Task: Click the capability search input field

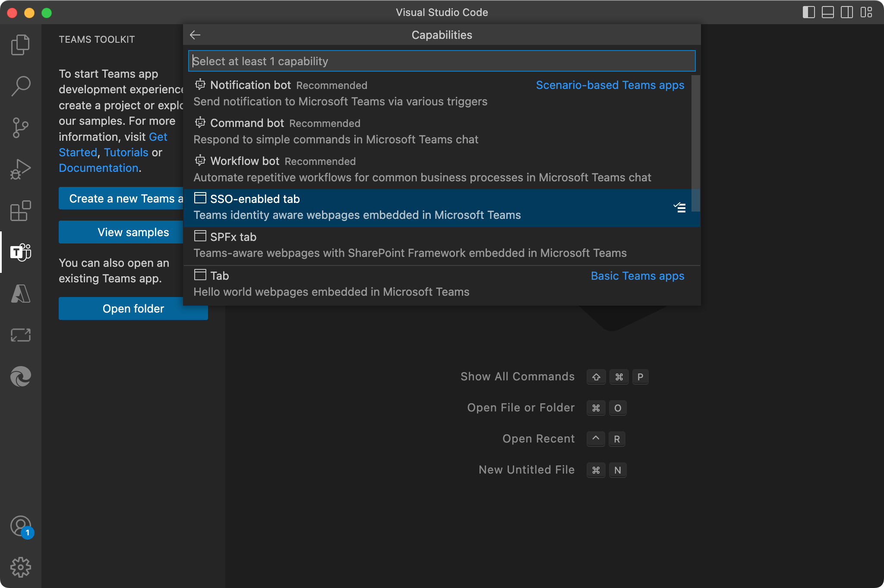Action: (441, 61)
